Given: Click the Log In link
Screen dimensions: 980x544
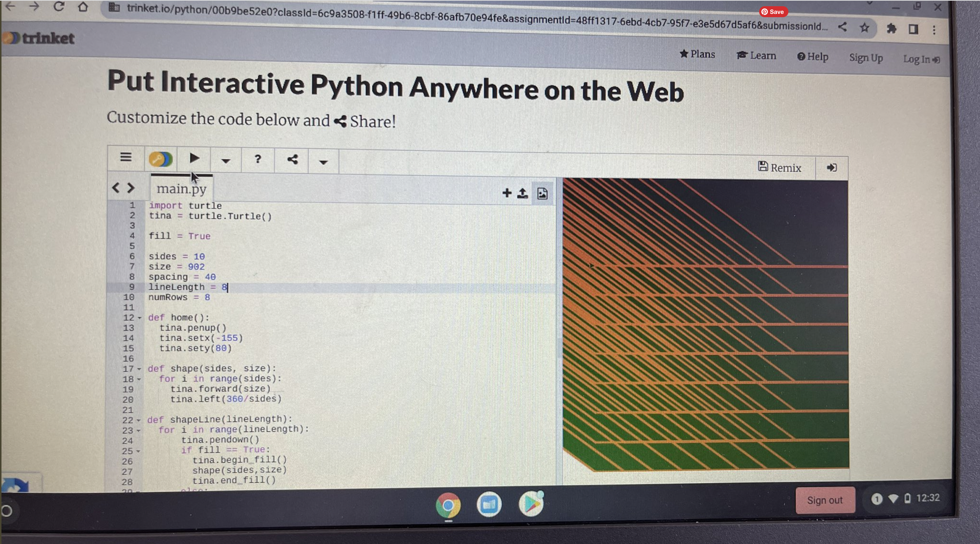Looking at the screenshot, I should [921, 59].
